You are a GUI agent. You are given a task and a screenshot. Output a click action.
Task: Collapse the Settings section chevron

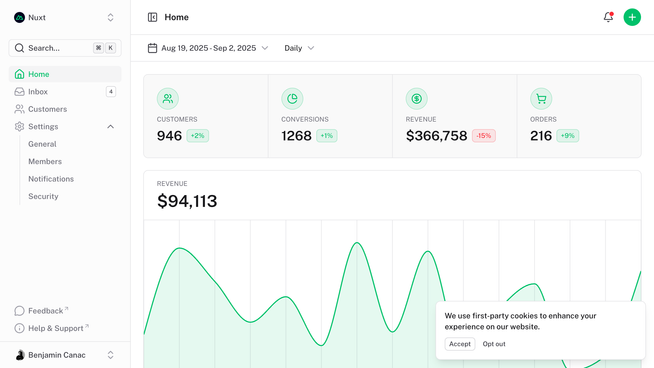tap(111, 127)
